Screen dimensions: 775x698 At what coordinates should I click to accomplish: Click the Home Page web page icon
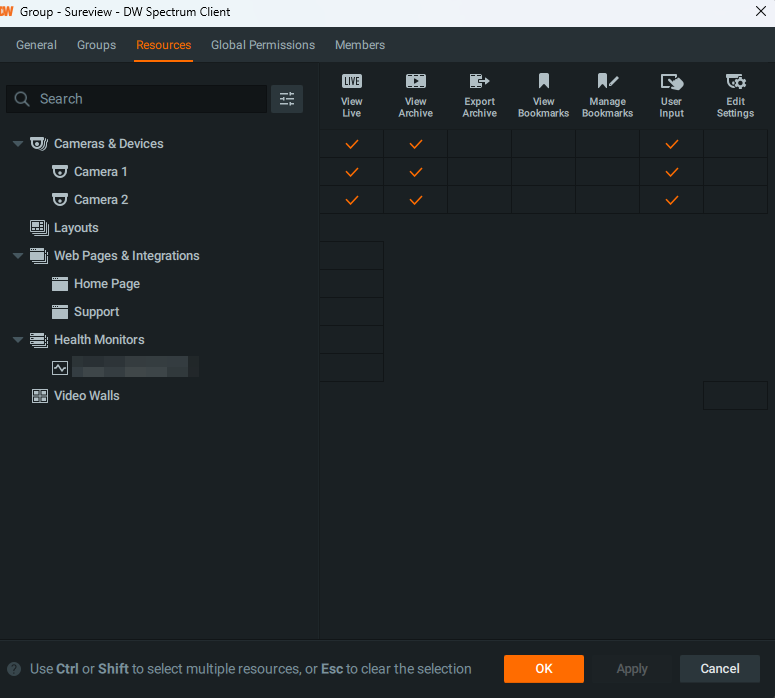click(60, 284)
